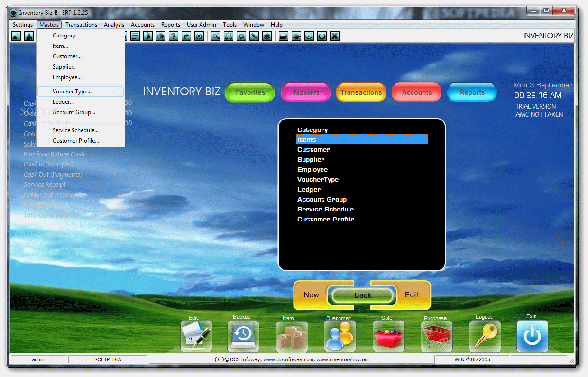Open the Customer dock icon
The image size is (588, 377).
(340, 336)
